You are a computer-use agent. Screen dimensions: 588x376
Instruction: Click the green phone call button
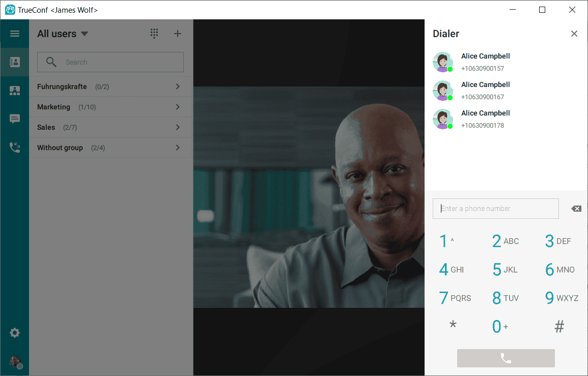coord(506,358)
